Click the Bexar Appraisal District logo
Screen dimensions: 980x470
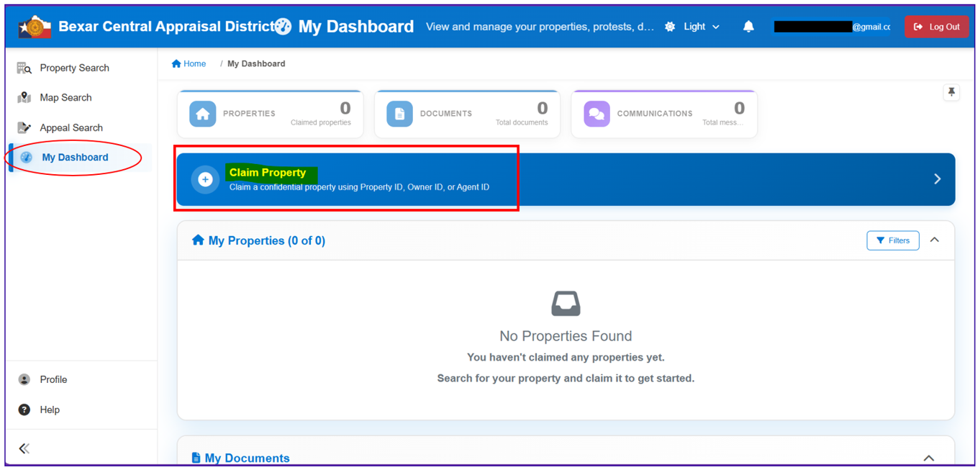click(35, 27)
